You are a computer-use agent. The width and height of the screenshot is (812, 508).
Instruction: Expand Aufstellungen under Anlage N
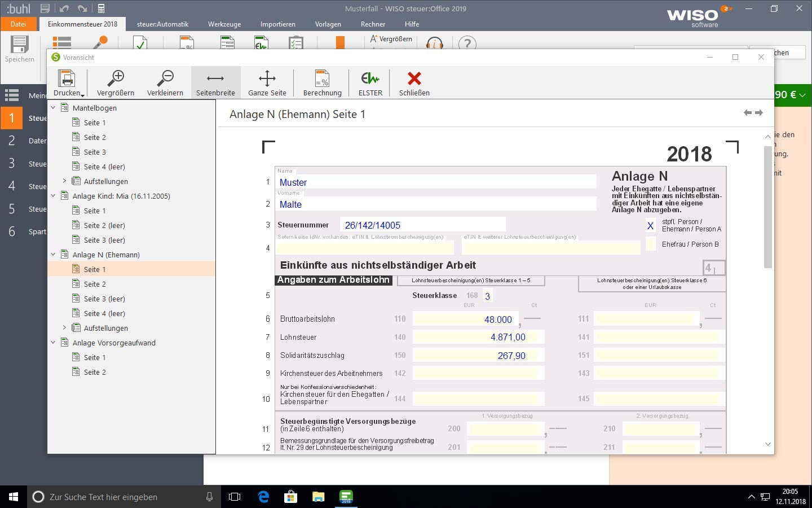[x=64, y=328]
